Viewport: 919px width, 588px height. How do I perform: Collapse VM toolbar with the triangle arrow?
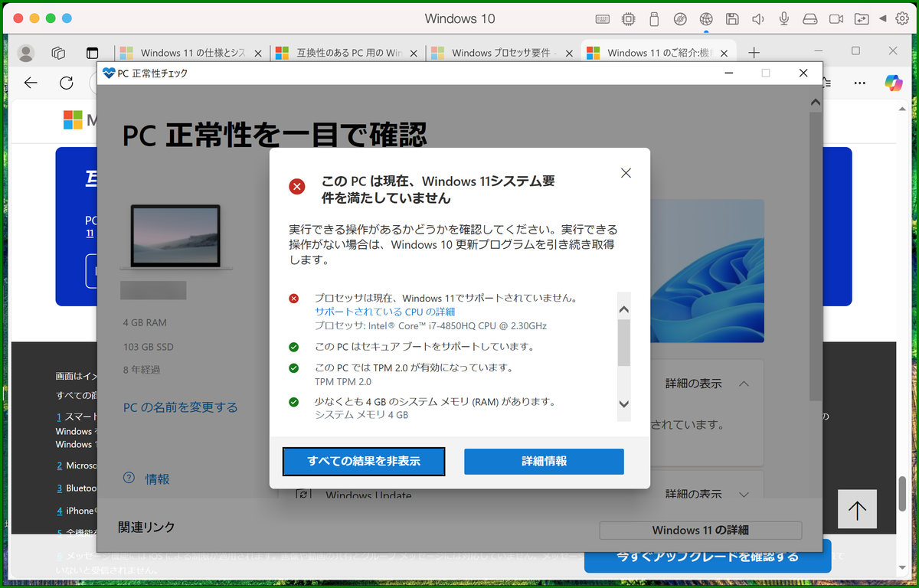(883, 18)
